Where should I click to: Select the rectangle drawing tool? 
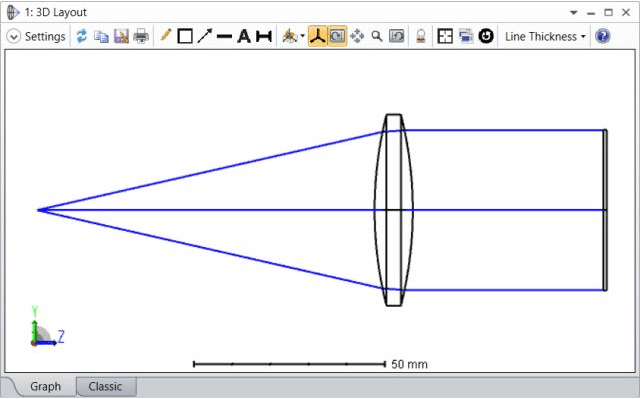(185, 36)
